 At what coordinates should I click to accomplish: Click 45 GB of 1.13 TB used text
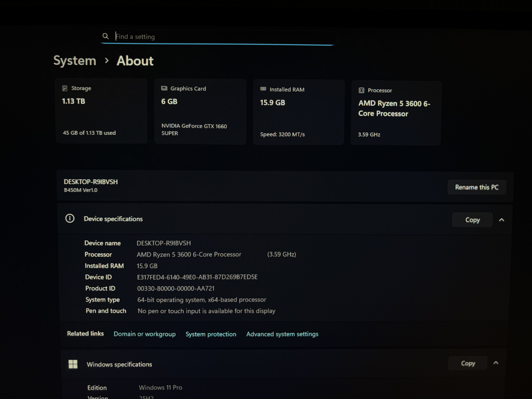click(89, 133)
